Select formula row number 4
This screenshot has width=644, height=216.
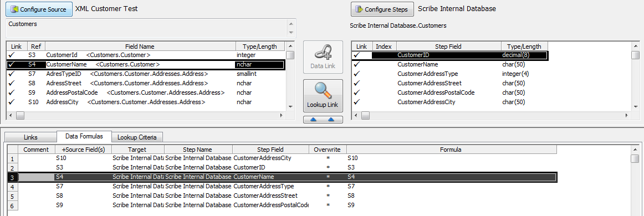coord(13,187)
